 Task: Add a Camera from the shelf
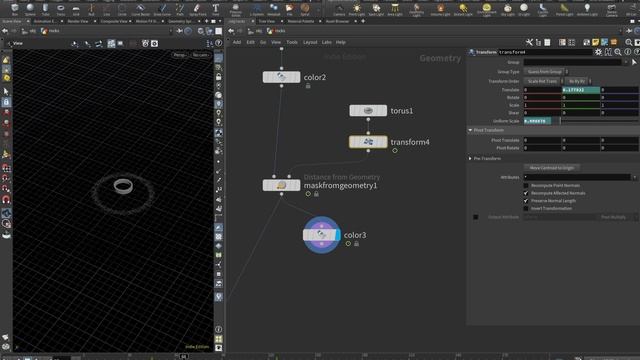pyautogui.click(x=339, y=9)
